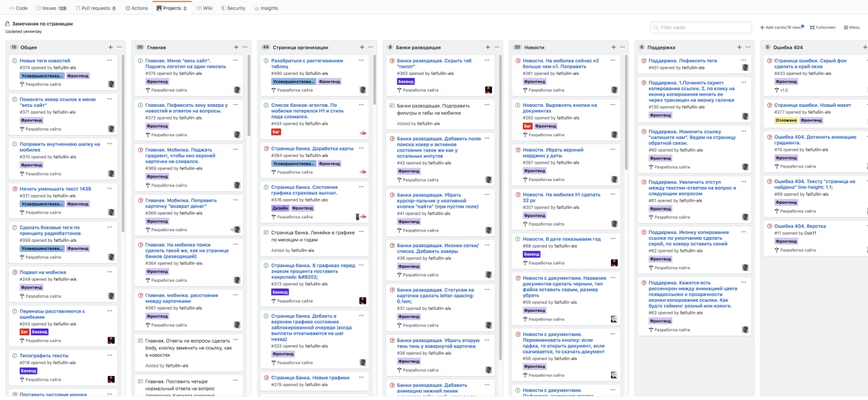The width and height of the screenshot is (868, 400).
Task: Click the plus icon in Поддержка column header
Action: point(738,47)
